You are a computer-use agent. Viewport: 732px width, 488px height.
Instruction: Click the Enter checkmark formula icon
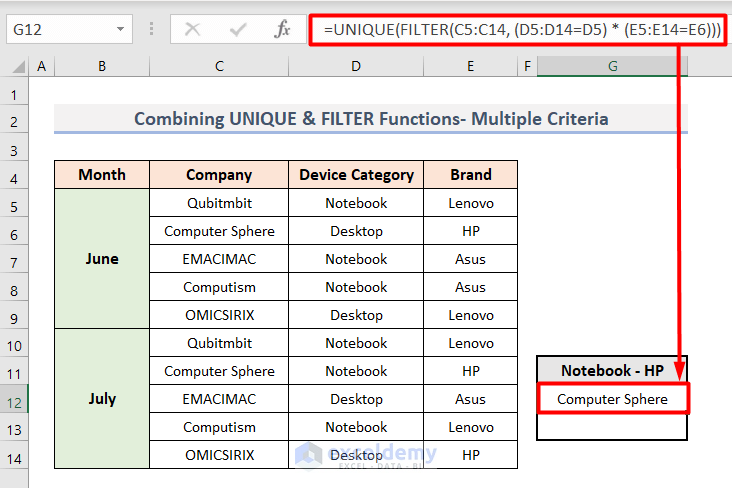[x=238, y=29]
